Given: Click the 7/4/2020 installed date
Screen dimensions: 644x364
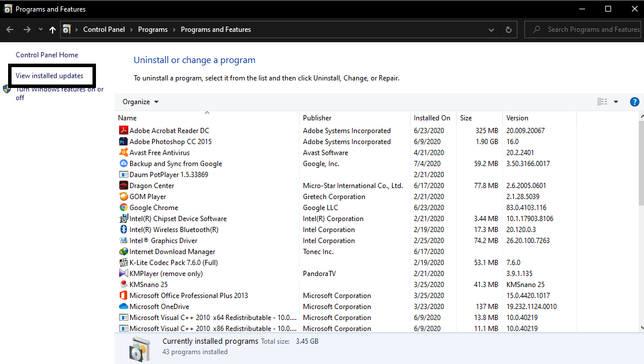Looking at the screenshot, I should [427, 164].
